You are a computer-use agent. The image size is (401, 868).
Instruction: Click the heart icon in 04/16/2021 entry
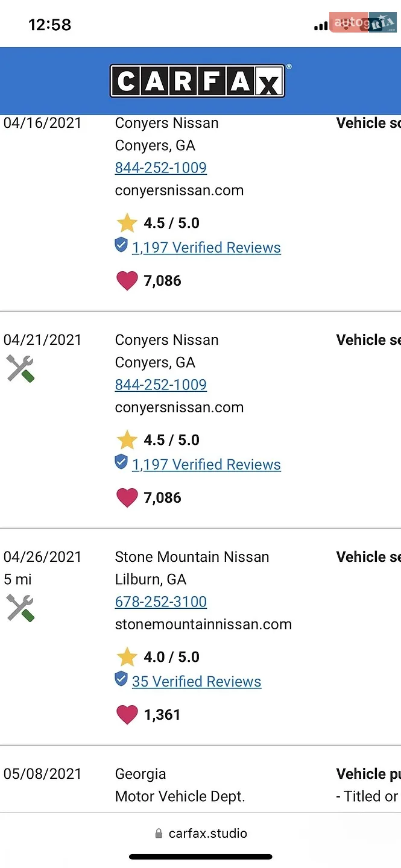127,281
